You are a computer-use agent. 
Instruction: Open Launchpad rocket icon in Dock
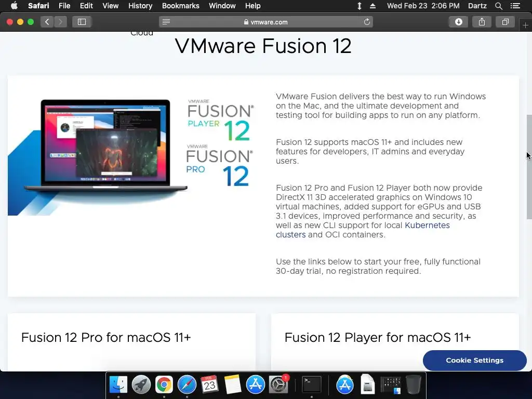141,385
